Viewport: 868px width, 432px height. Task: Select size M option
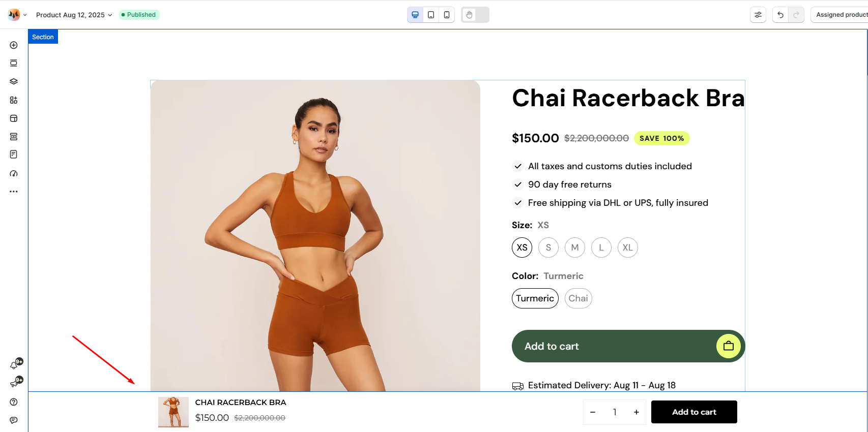coord(575,248)
